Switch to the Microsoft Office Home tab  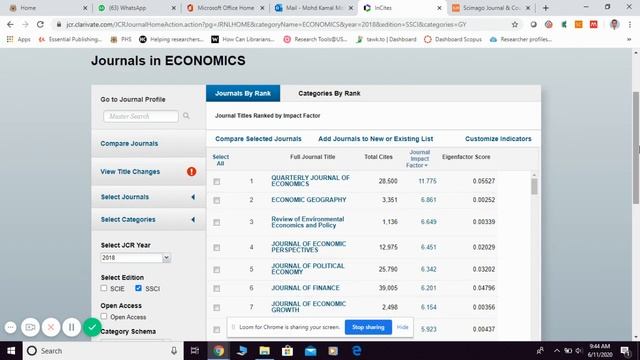225,8
